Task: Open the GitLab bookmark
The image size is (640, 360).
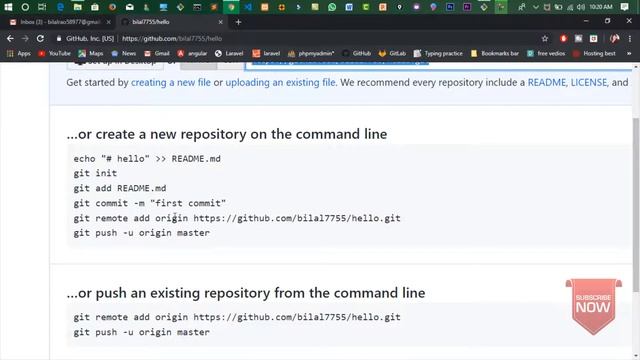Action: (392, 53)
